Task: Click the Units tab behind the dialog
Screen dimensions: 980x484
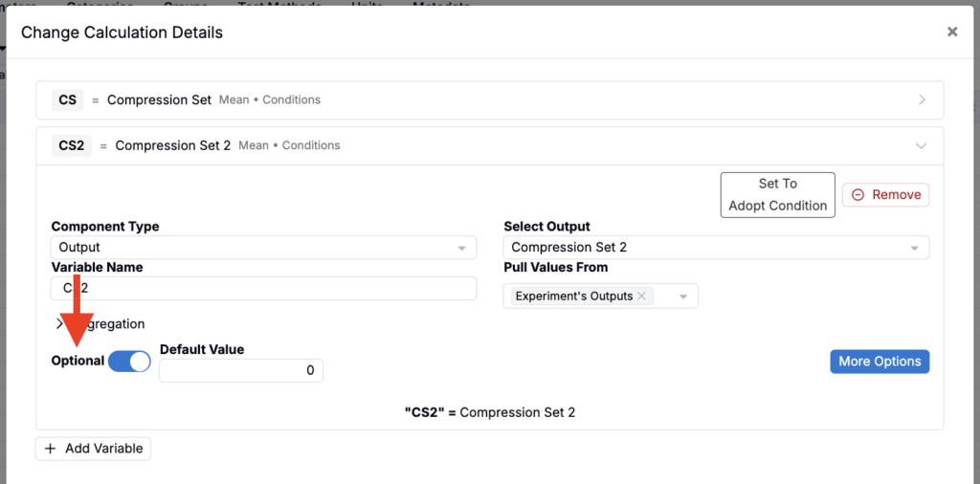Action: [x=367, y=4]
